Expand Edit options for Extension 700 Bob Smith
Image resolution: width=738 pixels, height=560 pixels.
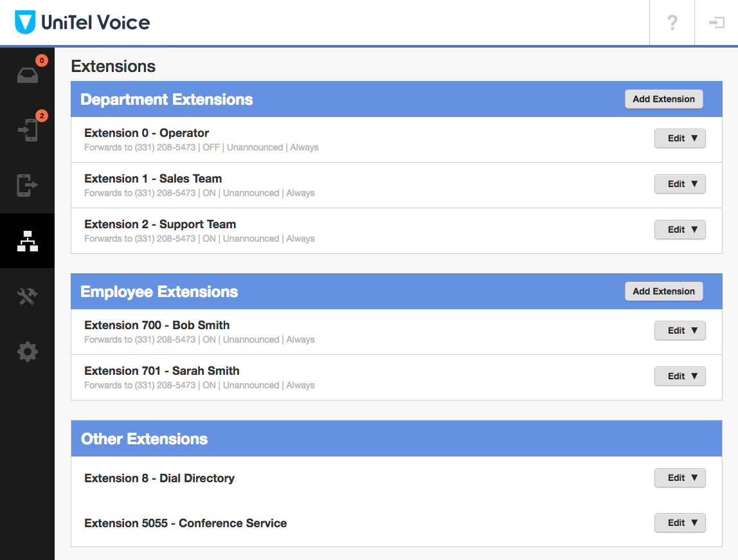679,330
